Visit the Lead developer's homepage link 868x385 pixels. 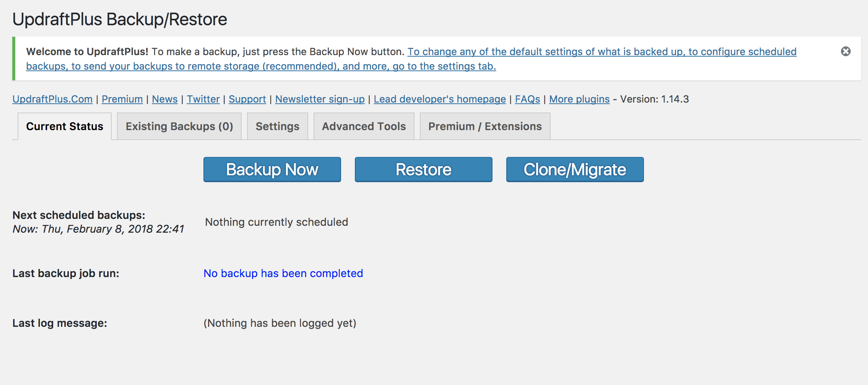click(440, 99)
